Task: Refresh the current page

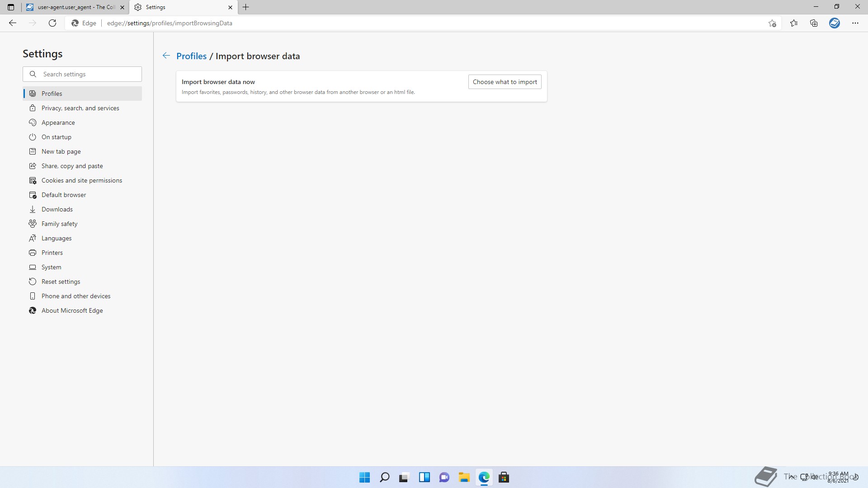Action: 52,23
